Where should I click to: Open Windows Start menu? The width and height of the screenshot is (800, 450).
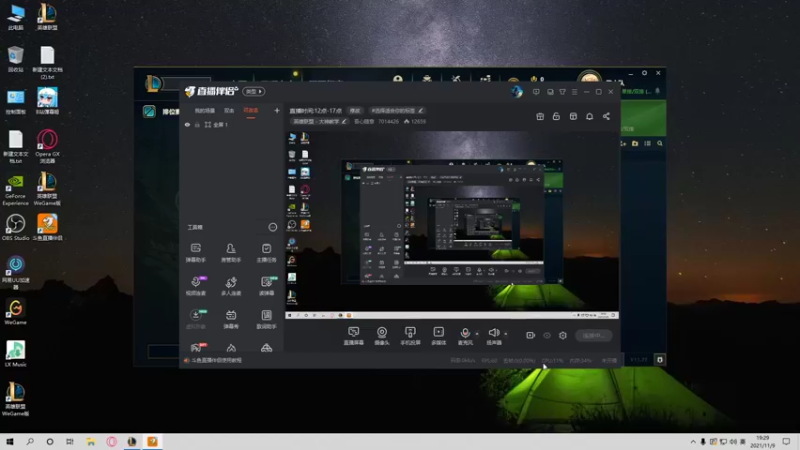tap(10, 442)
